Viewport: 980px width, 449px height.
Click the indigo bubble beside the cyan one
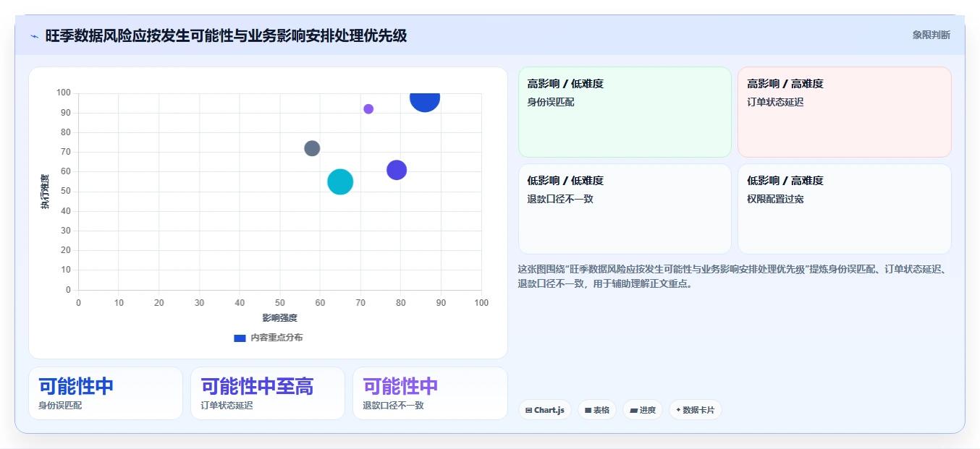[x=397, y=170]
